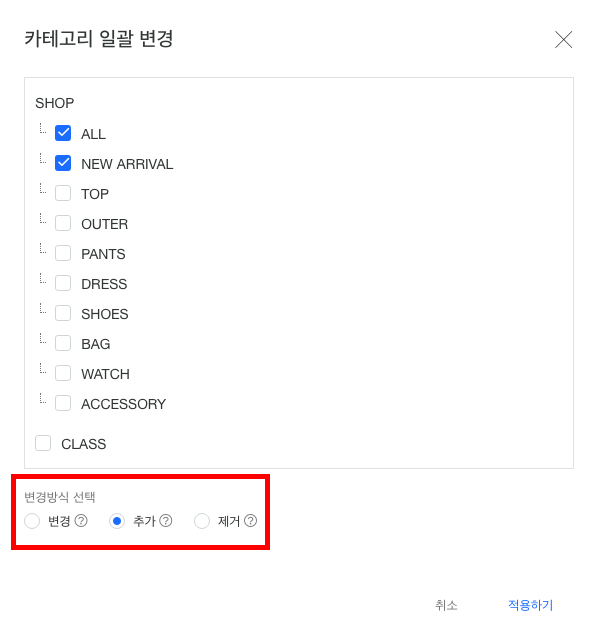Select the 변경 radio button
Viewport: 598px width, 635px height.
(x=32, y=521)
